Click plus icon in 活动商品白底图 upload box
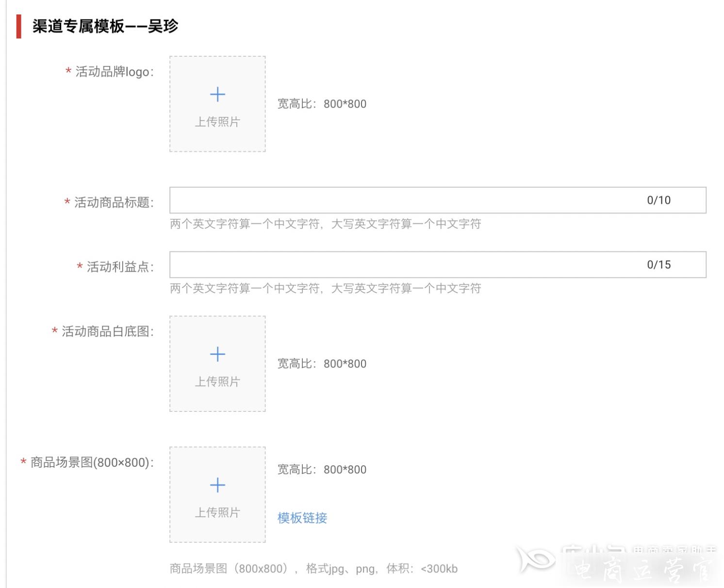This screenshot has height=588, width=724. point(217,354)
